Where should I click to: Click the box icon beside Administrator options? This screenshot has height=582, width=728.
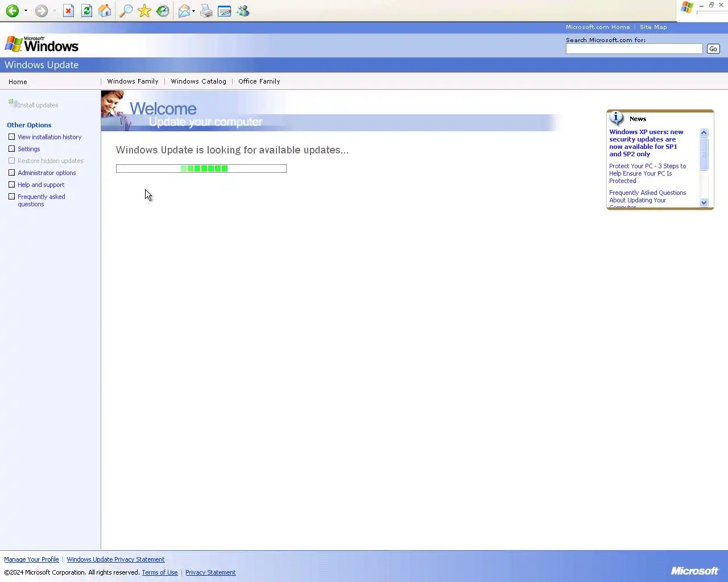point(11,173)
